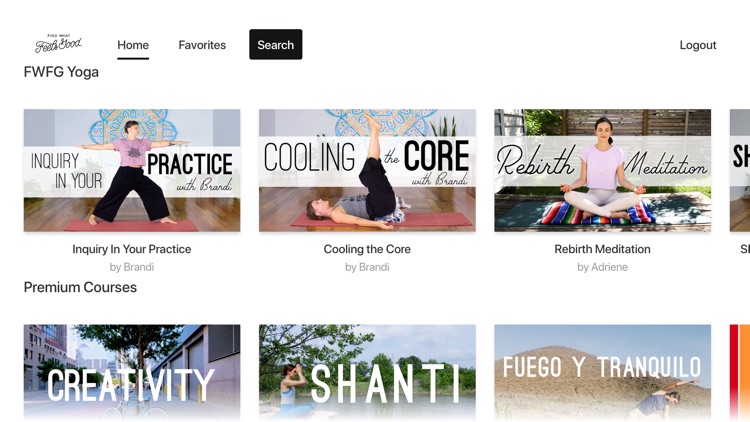Open the Home tab
Image resolution: width=750 pixels, height=422 pixels.
133,45
